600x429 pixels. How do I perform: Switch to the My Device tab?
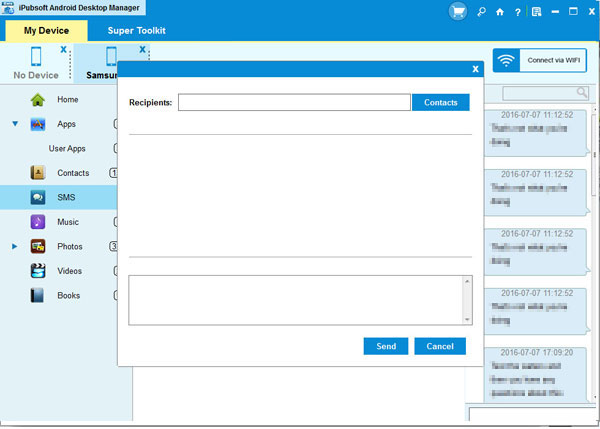[x=46, y=31]
